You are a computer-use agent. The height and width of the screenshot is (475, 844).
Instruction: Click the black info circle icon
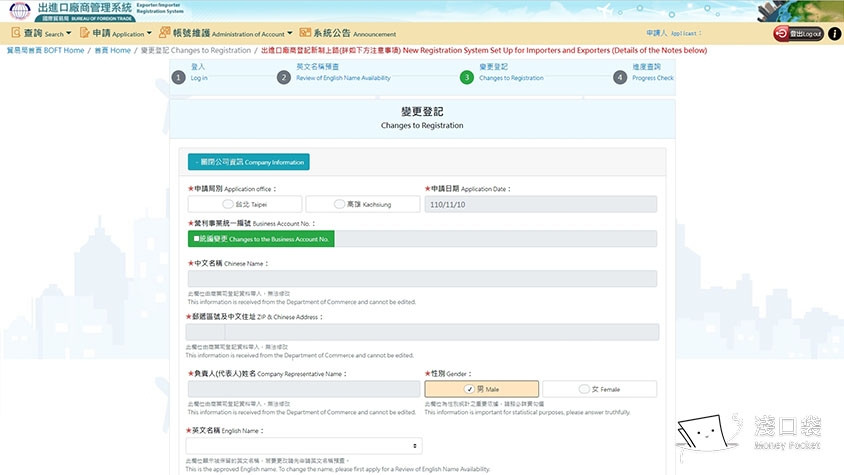834,33
